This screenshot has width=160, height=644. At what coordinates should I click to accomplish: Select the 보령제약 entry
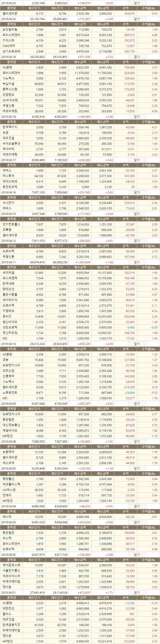click(x=8, y=452)
